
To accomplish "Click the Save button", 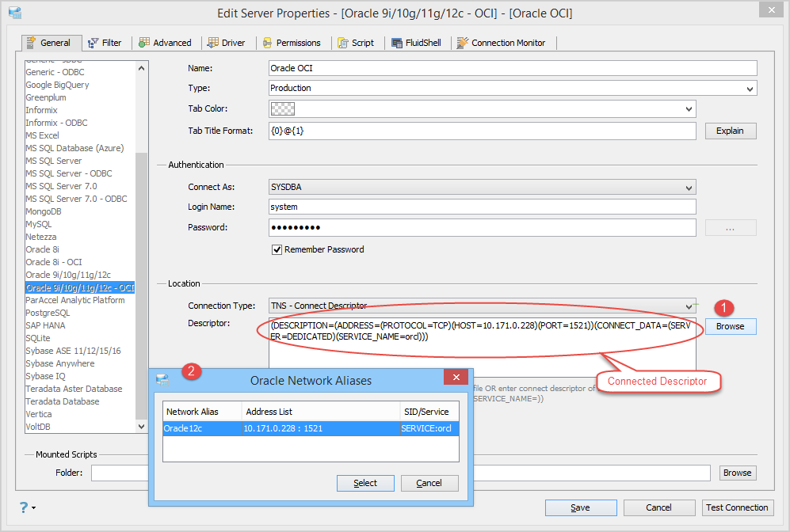I will coord(580,507).
